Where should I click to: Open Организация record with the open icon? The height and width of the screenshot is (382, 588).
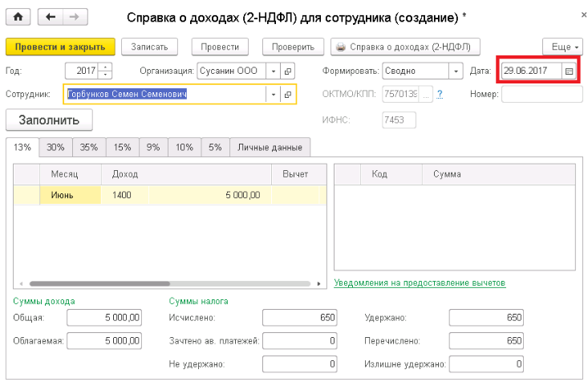(288, 71)
